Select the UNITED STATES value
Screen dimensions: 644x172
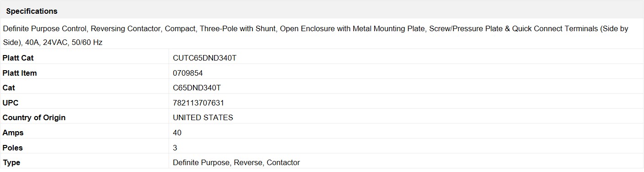click(203, 117)
